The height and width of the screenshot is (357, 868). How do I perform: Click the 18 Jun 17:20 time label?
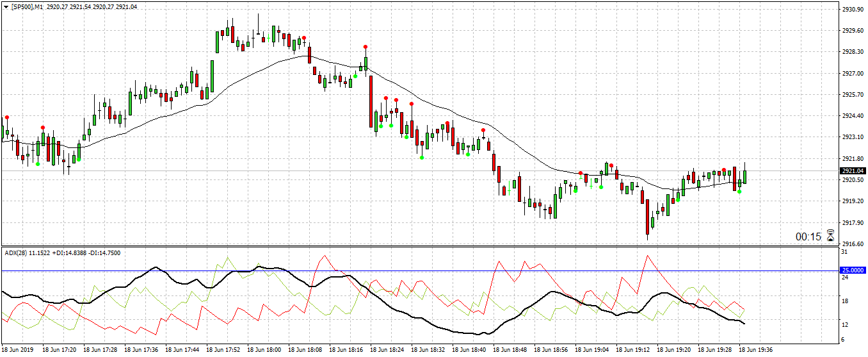[x=60, y=351]
